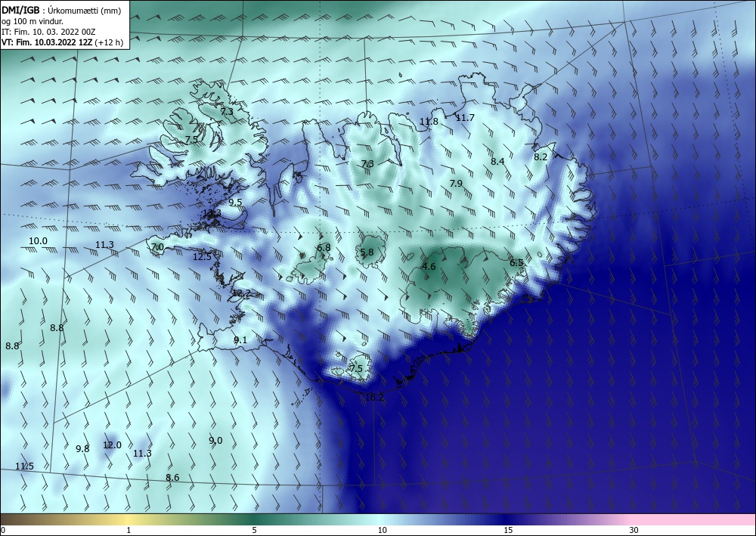
Task: Click the '0' tick on the color scale
Action: [x=3, y=530]
